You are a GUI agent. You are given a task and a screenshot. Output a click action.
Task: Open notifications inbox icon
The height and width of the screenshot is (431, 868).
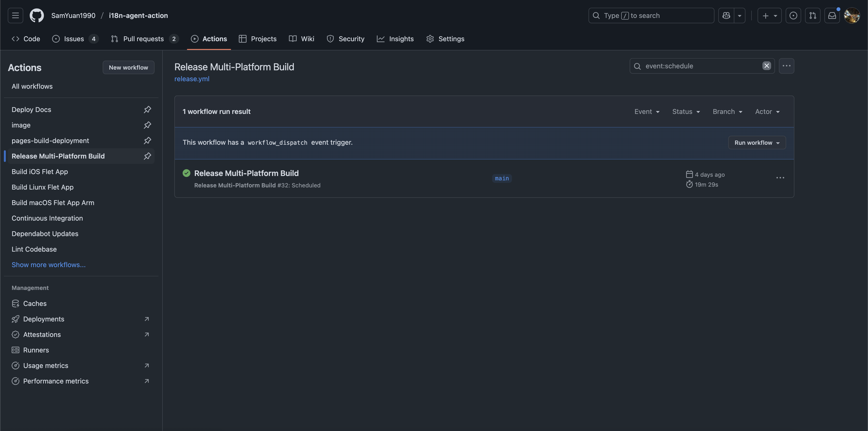pyautogui.click(x=832, y=16)
